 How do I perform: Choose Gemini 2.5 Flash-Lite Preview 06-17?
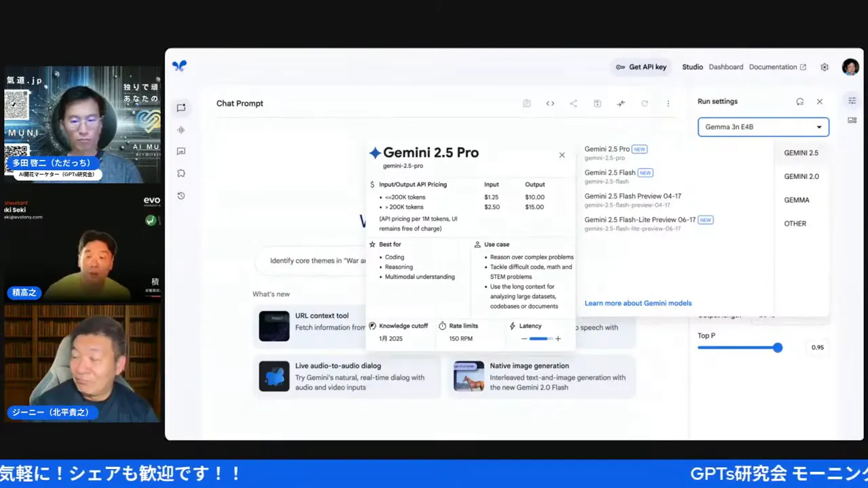pyautogui.click(x=675, y=224)
